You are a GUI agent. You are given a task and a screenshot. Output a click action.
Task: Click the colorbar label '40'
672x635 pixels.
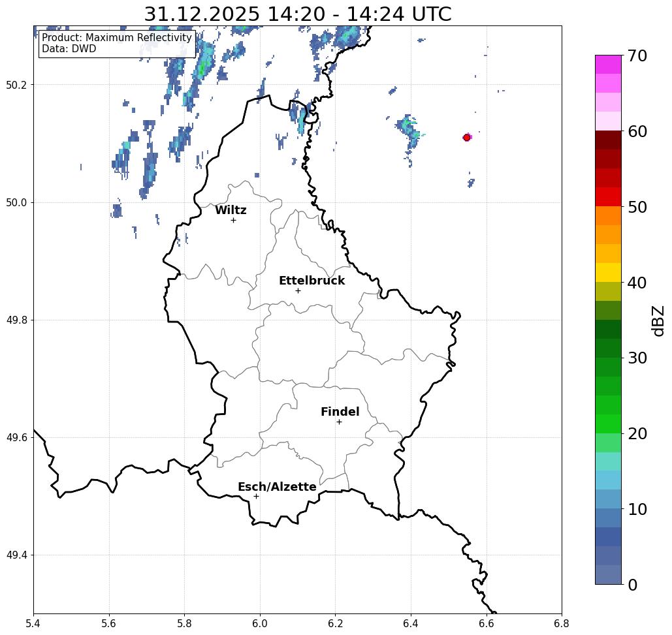[x=637, y=283]
